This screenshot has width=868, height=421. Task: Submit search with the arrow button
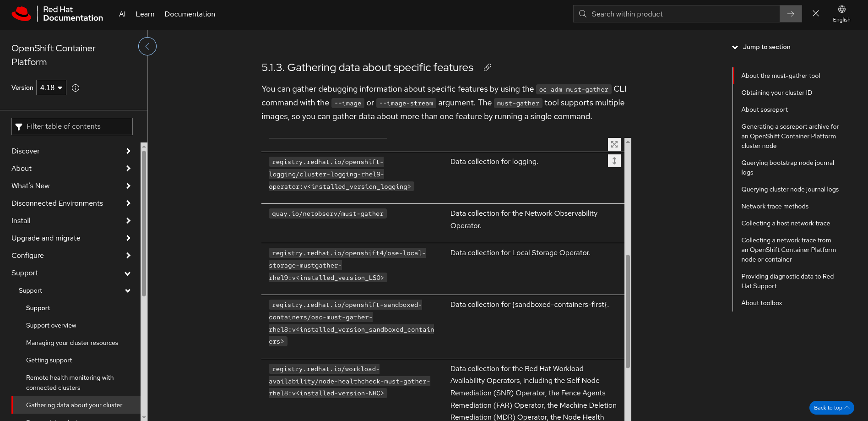791,14
